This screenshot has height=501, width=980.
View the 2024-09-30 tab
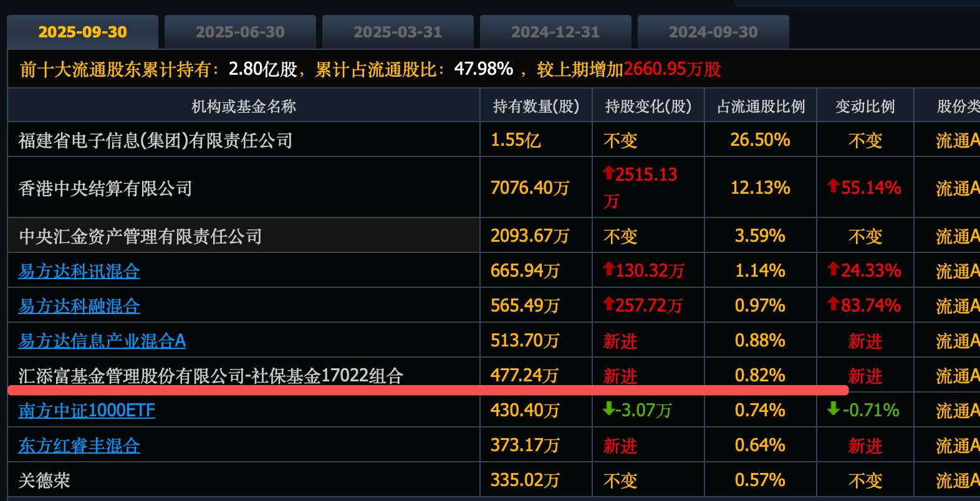pyautogui.click(x=713, y=32)
